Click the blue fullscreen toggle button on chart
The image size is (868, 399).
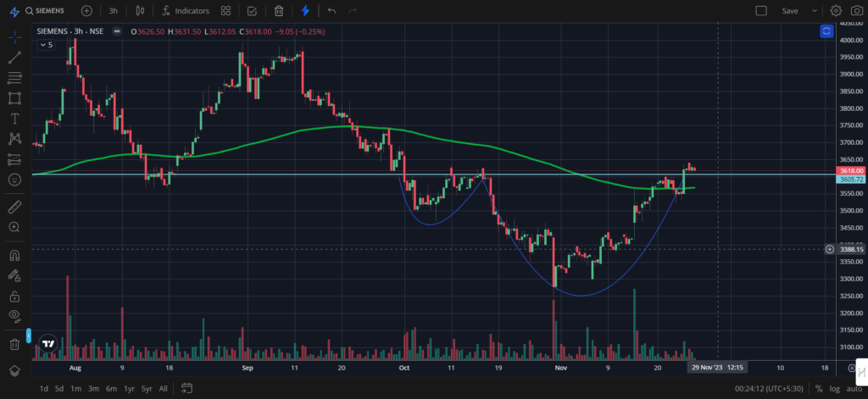tap(826, 31)
